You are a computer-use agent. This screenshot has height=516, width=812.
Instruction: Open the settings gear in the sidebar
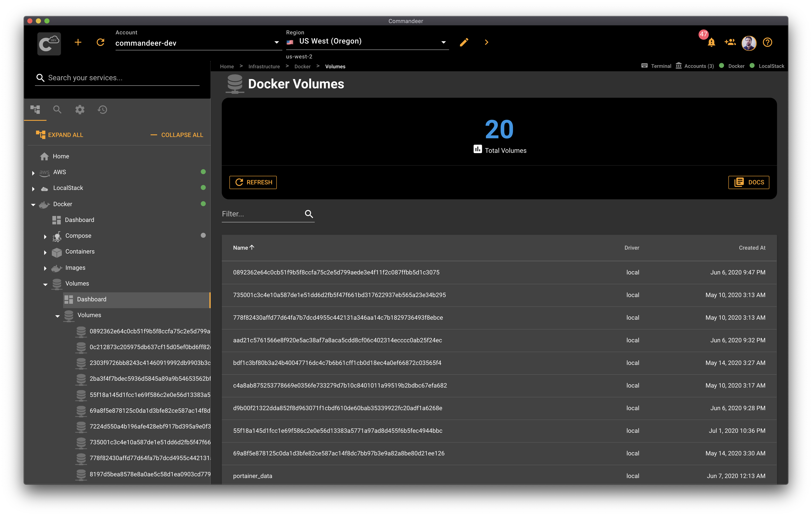(80, 110)
